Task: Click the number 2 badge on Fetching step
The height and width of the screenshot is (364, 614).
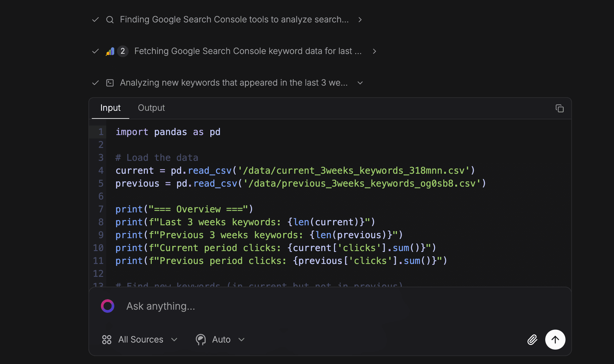Action: 123,51
